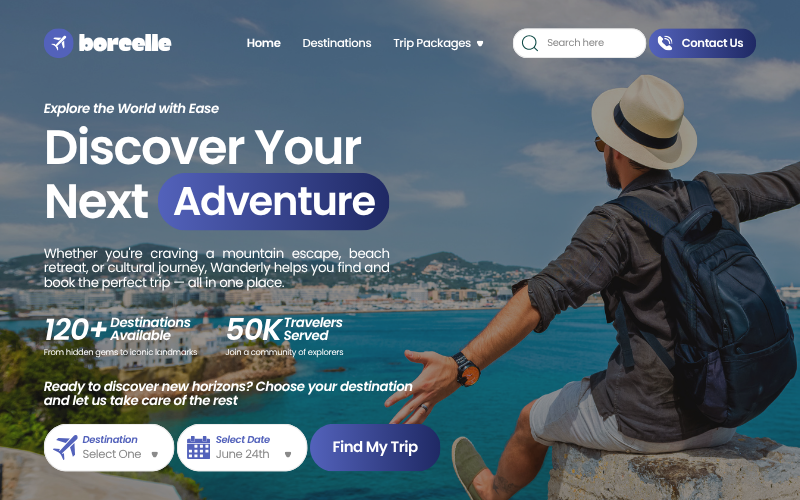The image size is (800, 500).
Task: Open the Destination Select One dropdown arrow
Action: click(155, 455)
